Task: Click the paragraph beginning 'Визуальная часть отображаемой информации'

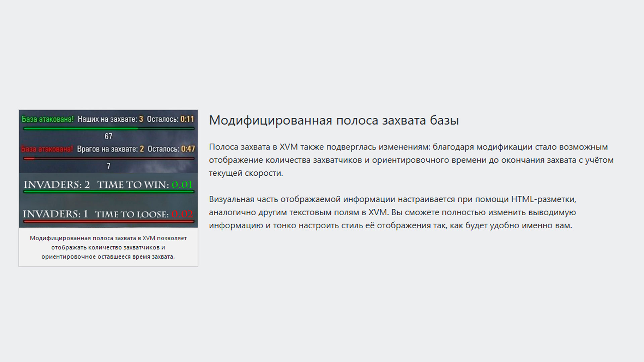Action: click(x=392, y=212)
